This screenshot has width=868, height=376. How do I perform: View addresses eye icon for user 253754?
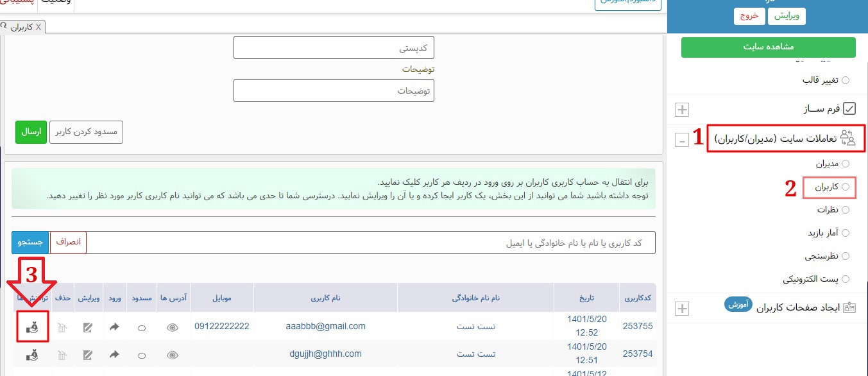tap(172, 354)
